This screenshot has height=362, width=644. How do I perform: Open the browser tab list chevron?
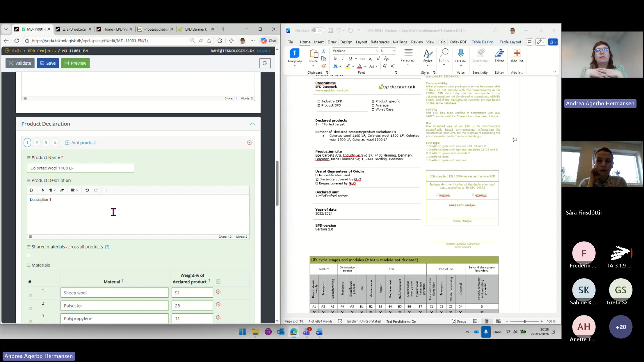(6, 29)
